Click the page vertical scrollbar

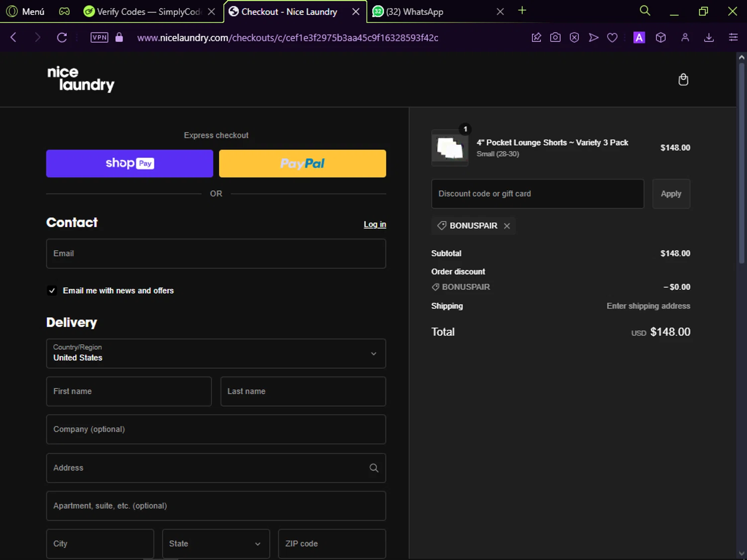(x=742, y=163)
